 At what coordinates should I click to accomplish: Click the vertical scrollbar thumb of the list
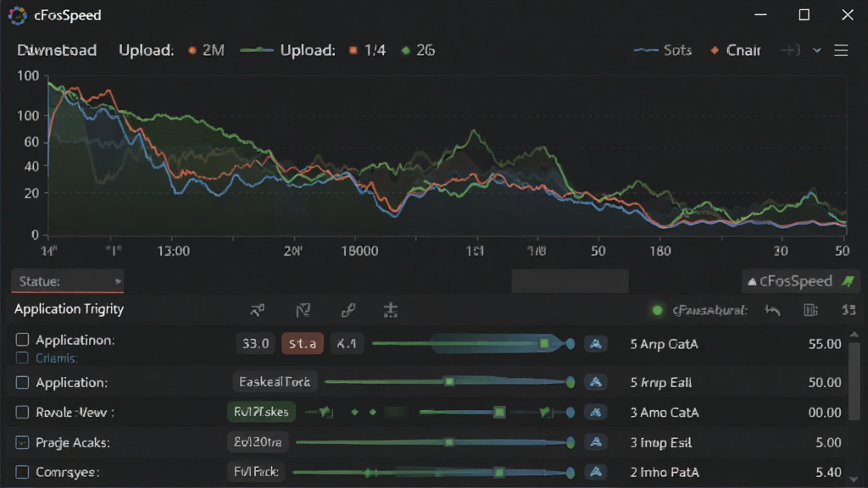pos(854,380)
